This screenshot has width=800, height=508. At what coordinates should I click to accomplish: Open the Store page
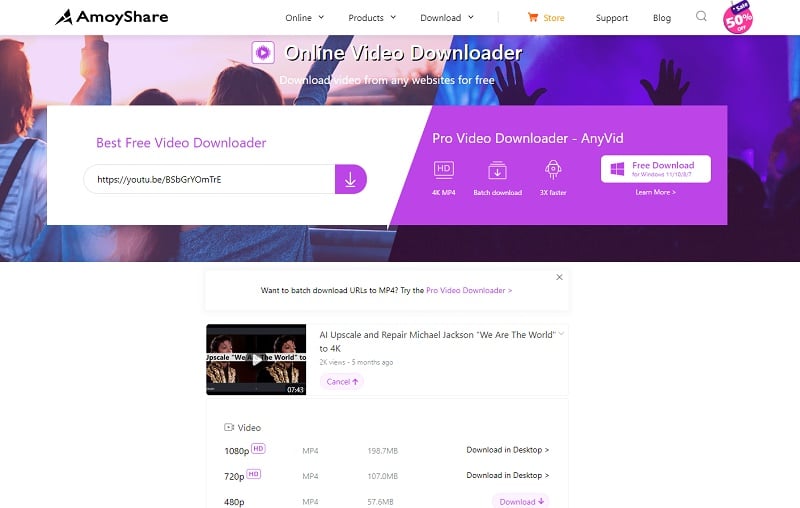pos(554,18)
